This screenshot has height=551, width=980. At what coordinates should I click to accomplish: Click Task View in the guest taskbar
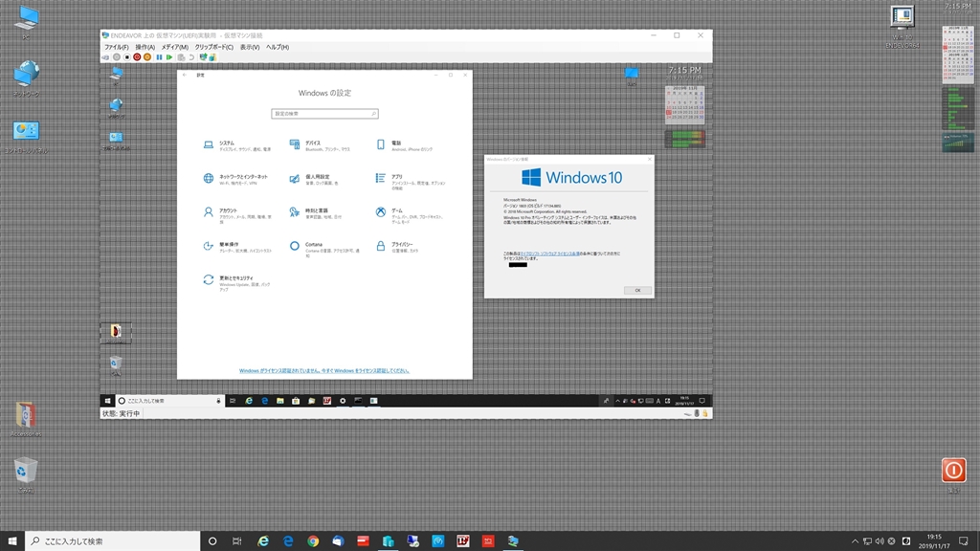(x=233, y=401)
